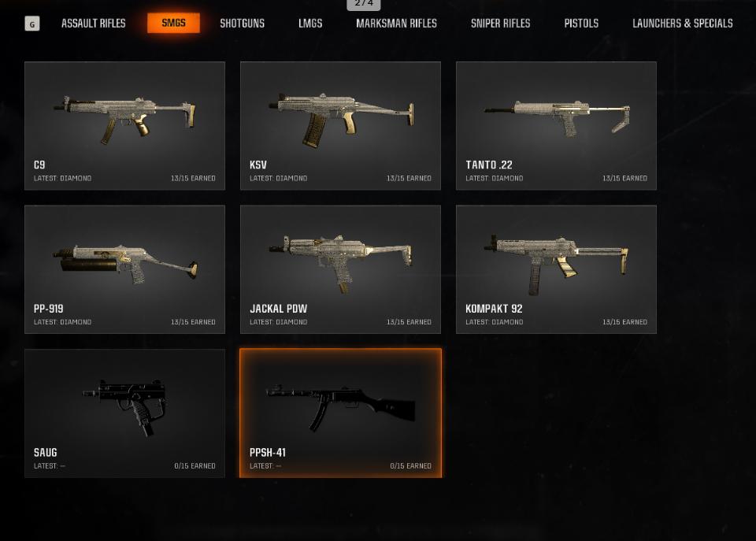The height and width of the screenshot is (541, 756).
Task: Open the KSV weapon card
Action: point(340,126)
